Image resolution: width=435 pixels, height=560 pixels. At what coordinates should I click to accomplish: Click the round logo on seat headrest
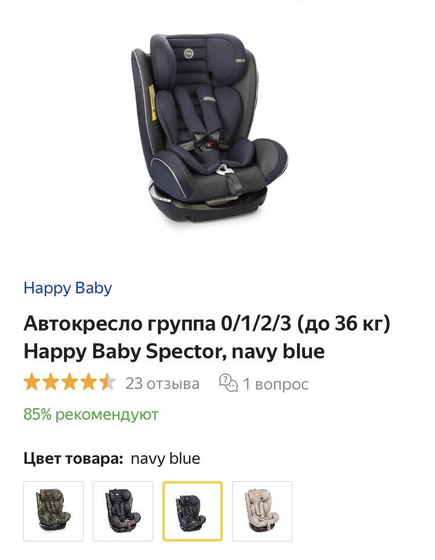(x=189, y=54)
